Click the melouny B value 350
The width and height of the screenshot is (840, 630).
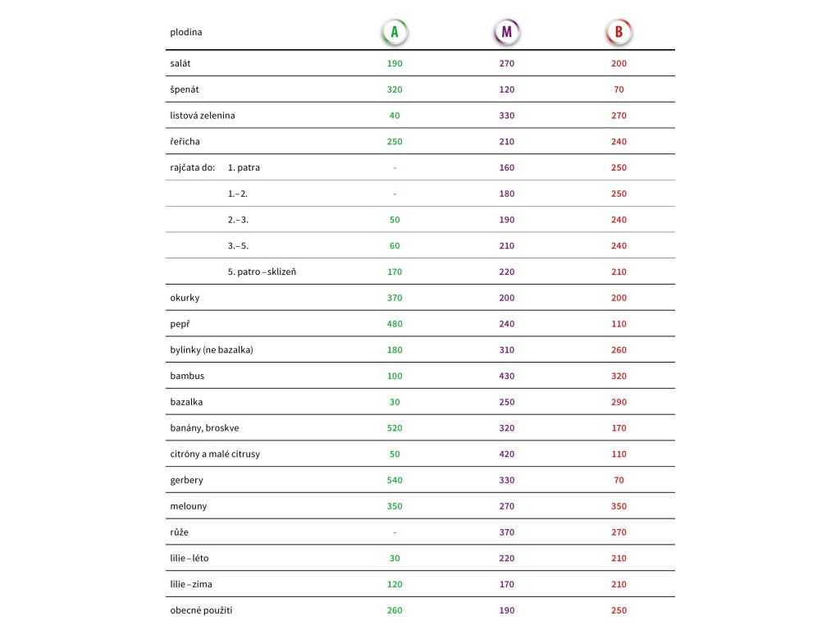click(619, 506)
